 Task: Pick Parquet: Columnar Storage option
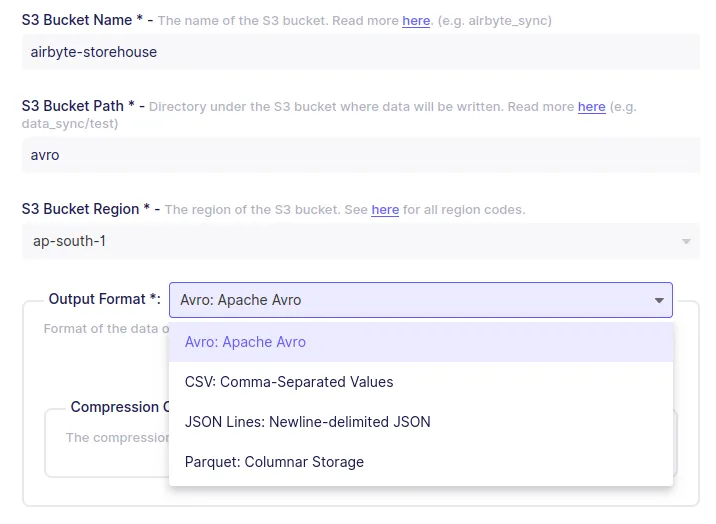(421, 462)
